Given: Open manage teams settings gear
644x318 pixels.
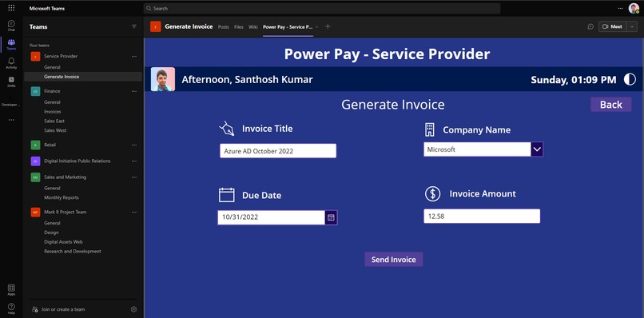Looking at the screenshot, I should 133,309.
